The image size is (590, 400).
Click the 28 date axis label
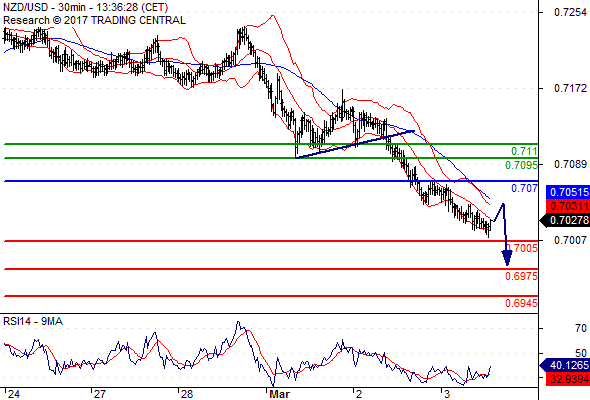(187, 394)
